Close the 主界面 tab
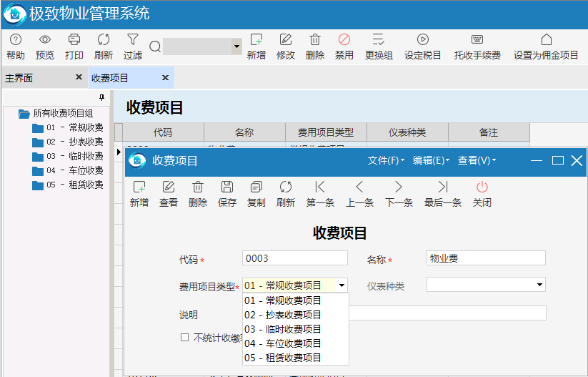 point(79,77)
